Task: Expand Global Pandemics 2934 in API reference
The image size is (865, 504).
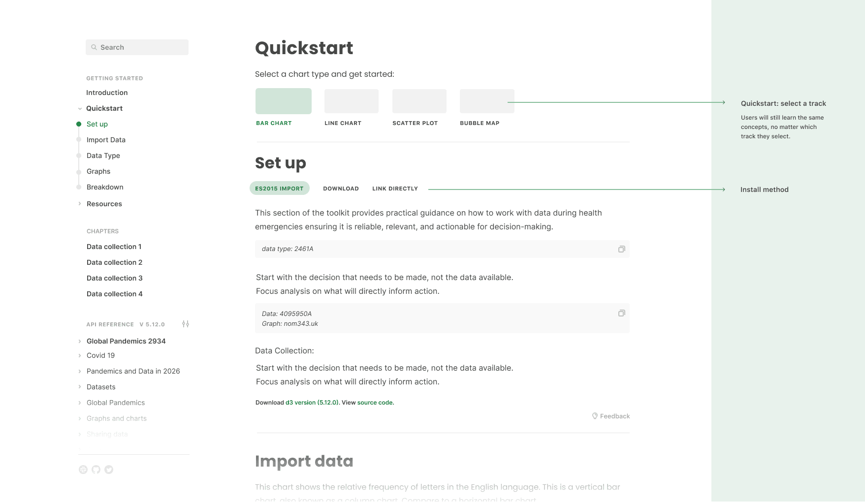Action: (80, 341)
